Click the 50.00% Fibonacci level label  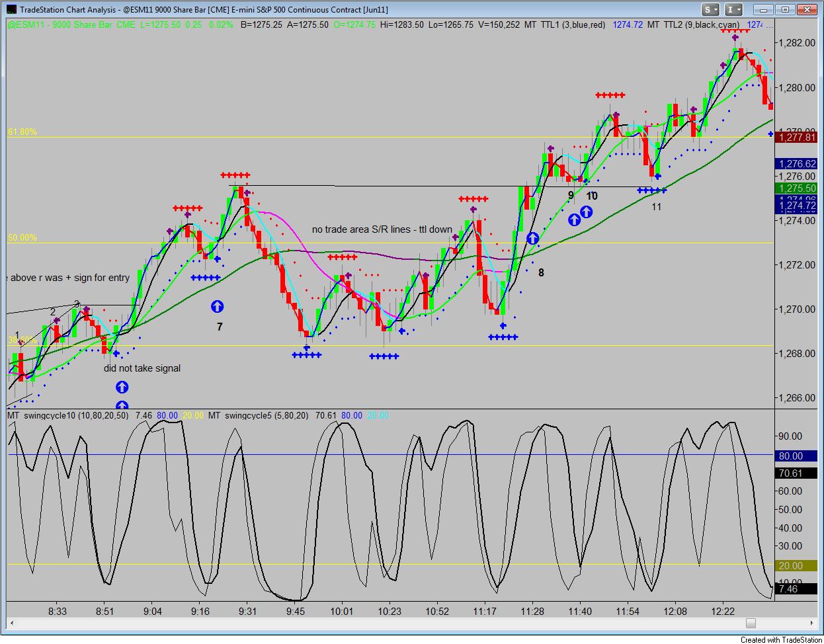pos(22,237)
